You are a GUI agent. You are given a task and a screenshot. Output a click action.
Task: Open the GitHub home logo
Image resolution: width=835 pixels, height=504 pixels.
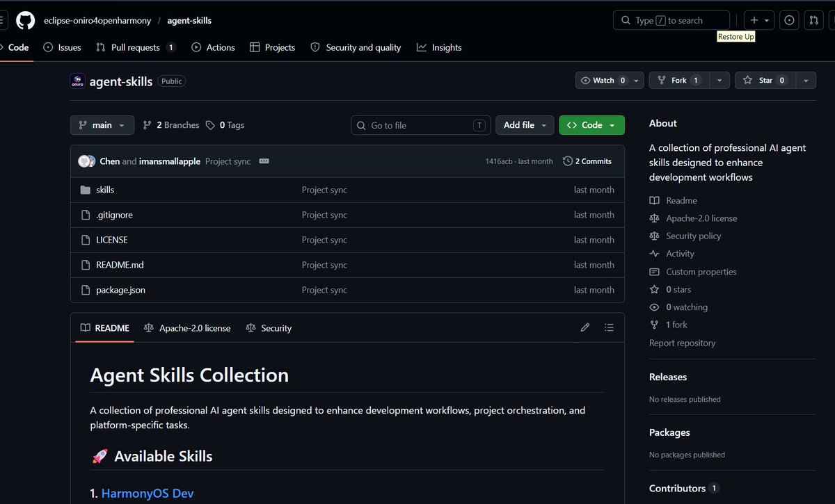pos(25,21)
